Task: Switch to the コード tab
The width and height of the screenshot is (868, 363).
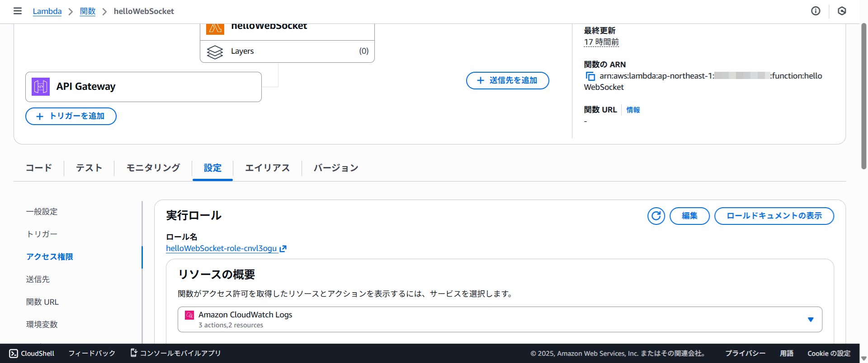Action: pyautogui.click(x=39, y=168)
